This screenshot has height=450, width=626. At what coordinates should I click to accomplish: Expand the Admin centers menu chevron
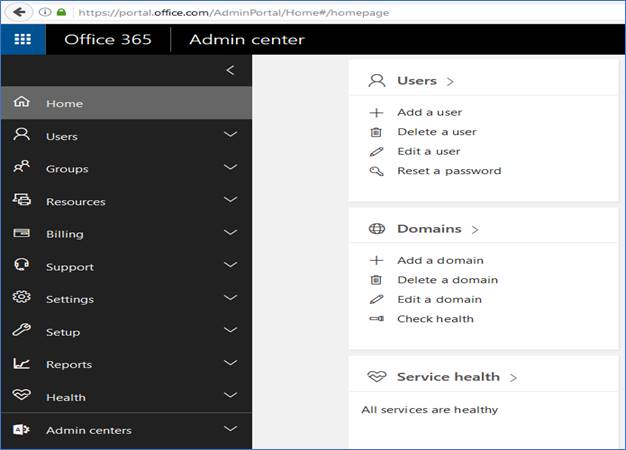pos(230,428)
